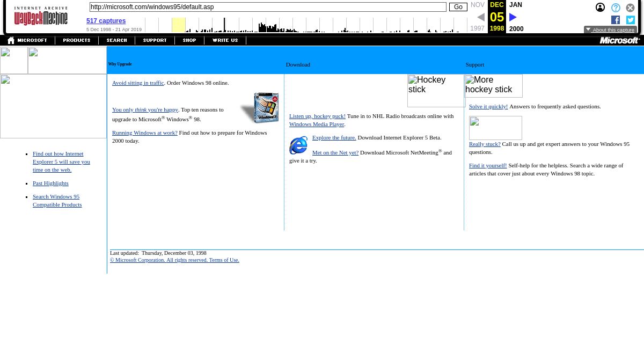Image resolution: width=644 pixels, height=338 pixels.
Task: Open Shop in Microsoft nav bar
Action: [189, 40]
